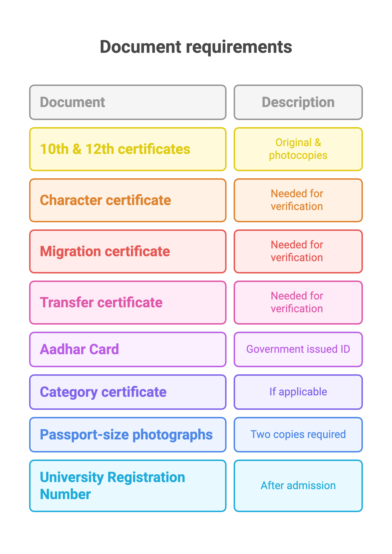The image size is (392, 554).
Task: Click the 'If applicable' description box
Action: click(298, 392)
